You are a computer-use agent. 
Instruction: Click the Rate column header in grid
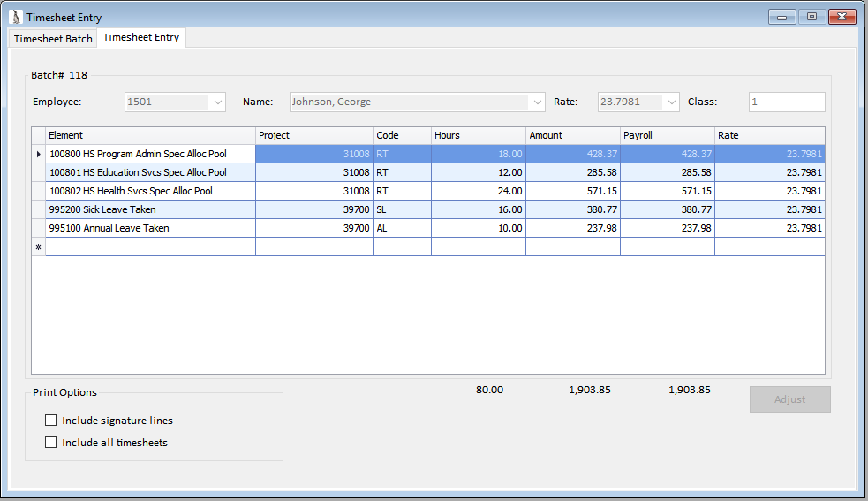769,136
